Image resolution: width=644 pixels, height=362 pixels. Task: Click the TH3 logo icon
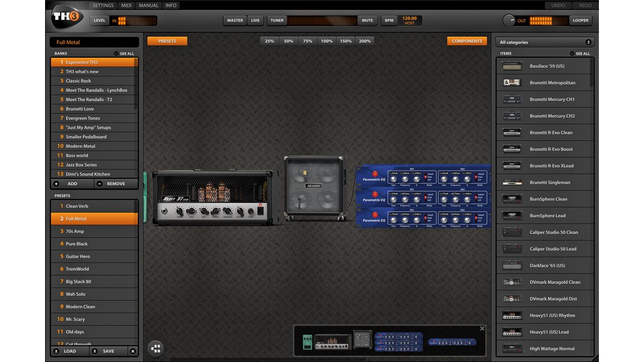67,17
